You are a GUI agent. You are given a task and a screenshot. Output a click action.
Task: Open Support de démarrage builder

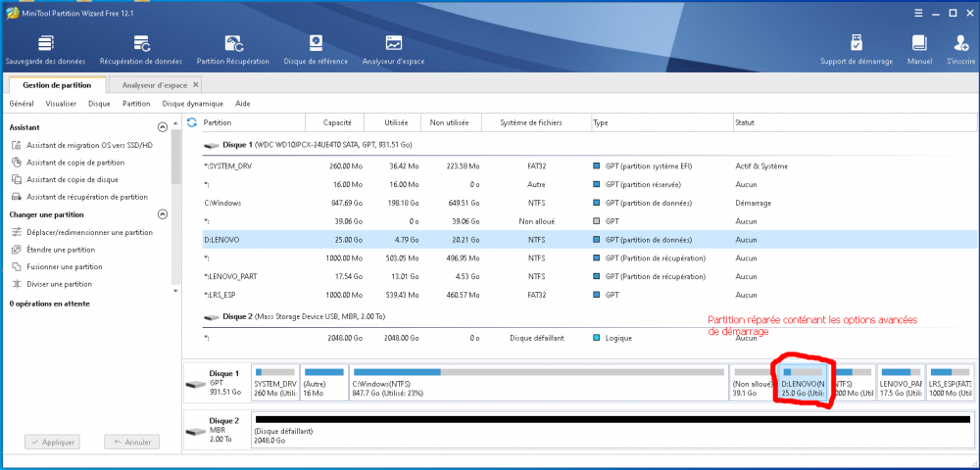(856, 44)
